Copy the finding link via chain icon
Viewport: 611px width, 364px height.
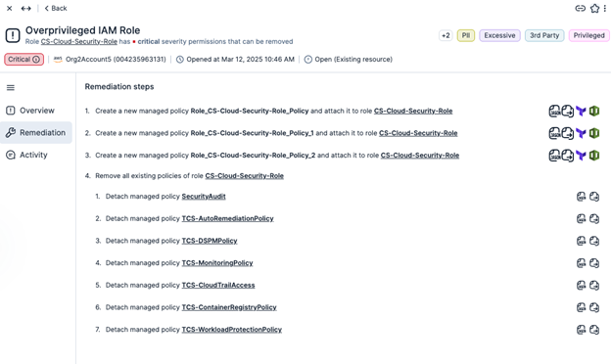[581, 8]
